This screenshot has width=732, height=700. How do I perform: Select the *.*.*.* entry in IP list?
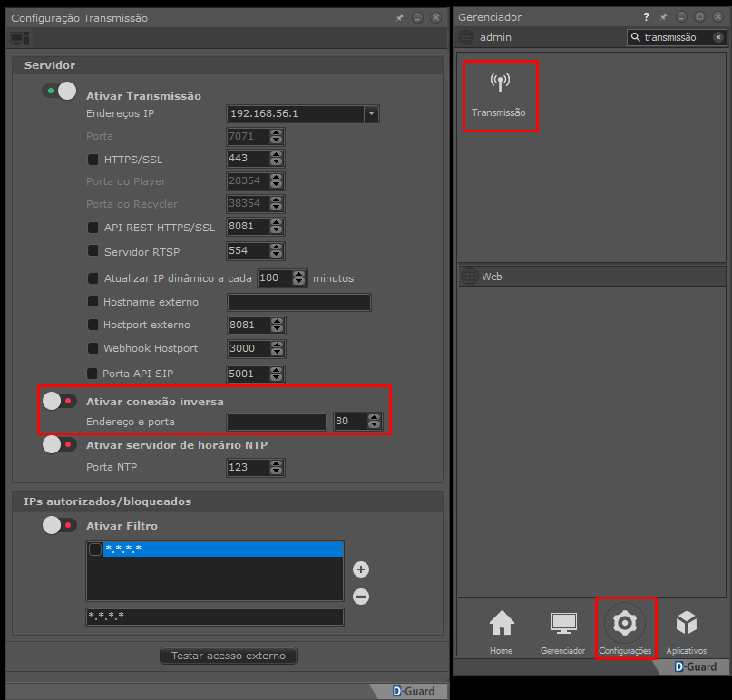tap(222, 549)
